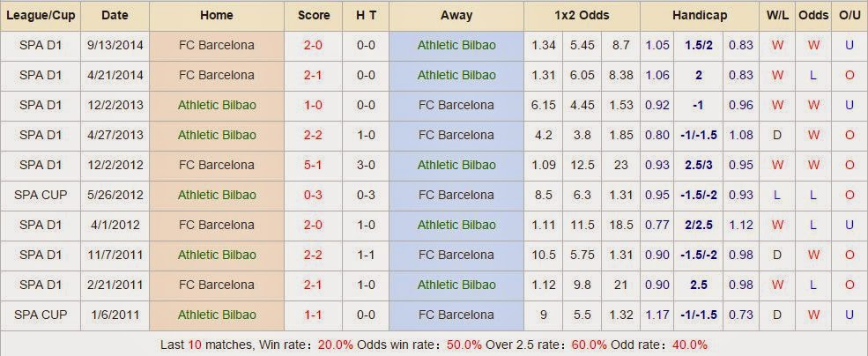
Task: Click the Handicap column header
Action: pyautogui.click(x=700, y=16)
